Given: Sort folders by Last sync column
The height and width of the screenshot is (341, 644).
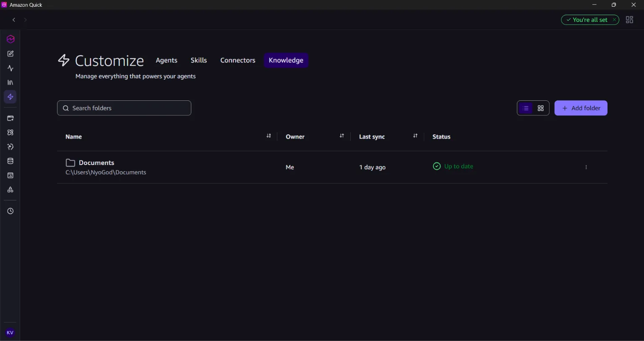Looking at the screenshot, I should pyautogui.click(x=415, y=136).
